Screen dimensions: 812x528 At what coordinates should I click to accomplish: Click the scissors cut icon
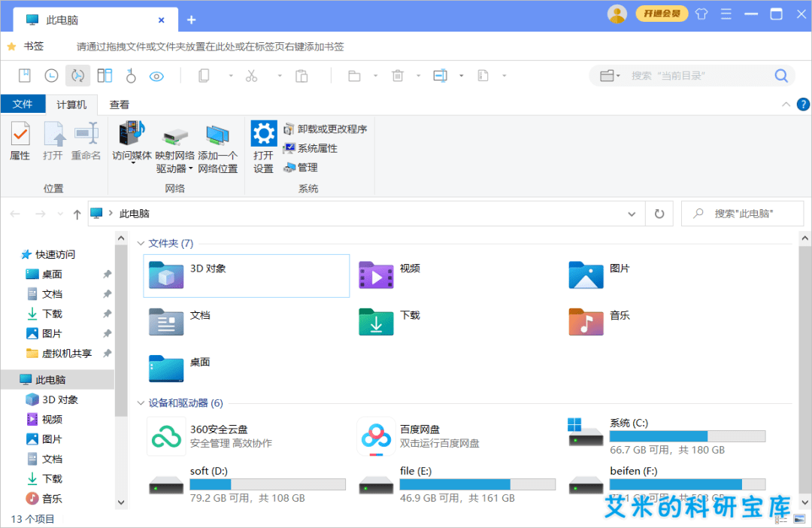click(251, 76)
